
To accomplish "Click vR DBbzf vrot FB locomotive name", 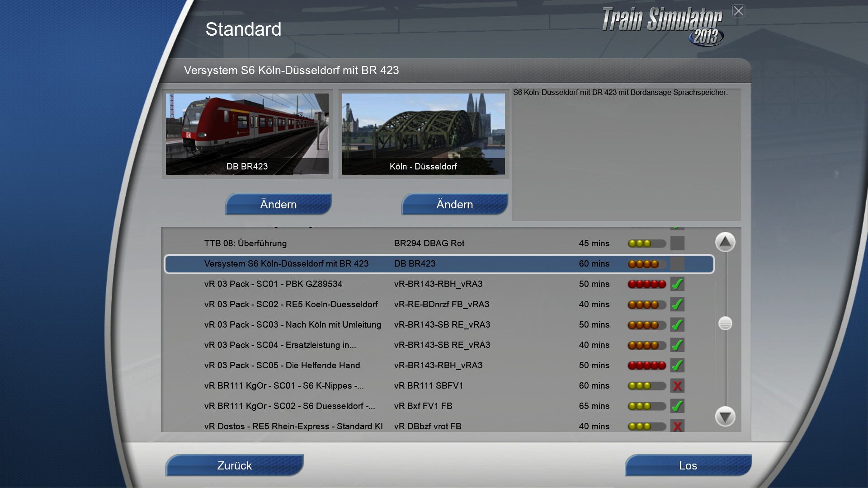I will click(x=428, y=427).
